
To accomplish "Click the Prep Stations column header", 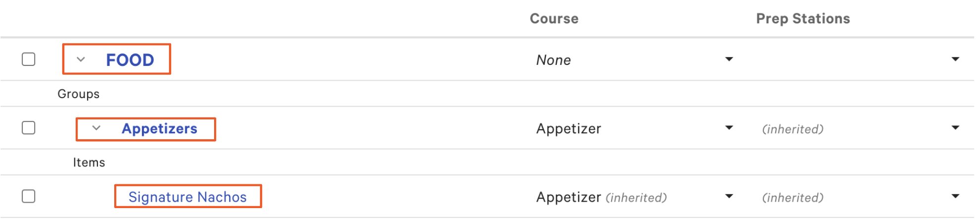I will point(803,19).
